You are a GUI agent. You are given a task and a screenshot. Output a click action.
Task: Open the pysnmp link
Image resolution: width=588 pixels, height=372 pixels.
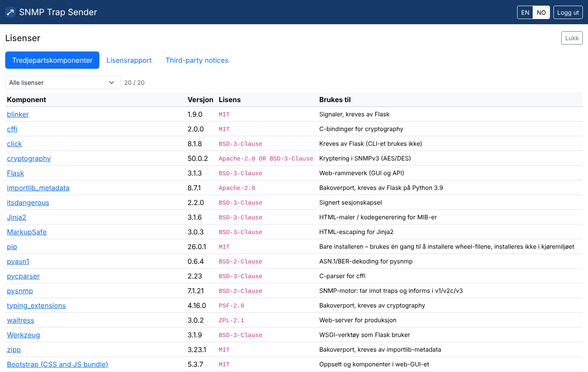coord(20,291)
